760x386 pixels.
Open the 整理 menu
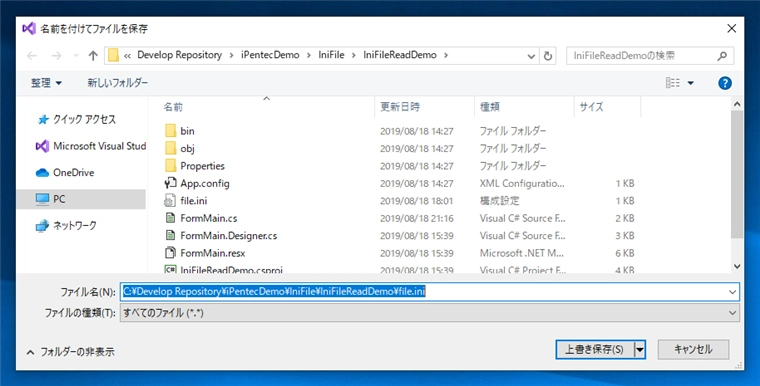click(47, 83)
